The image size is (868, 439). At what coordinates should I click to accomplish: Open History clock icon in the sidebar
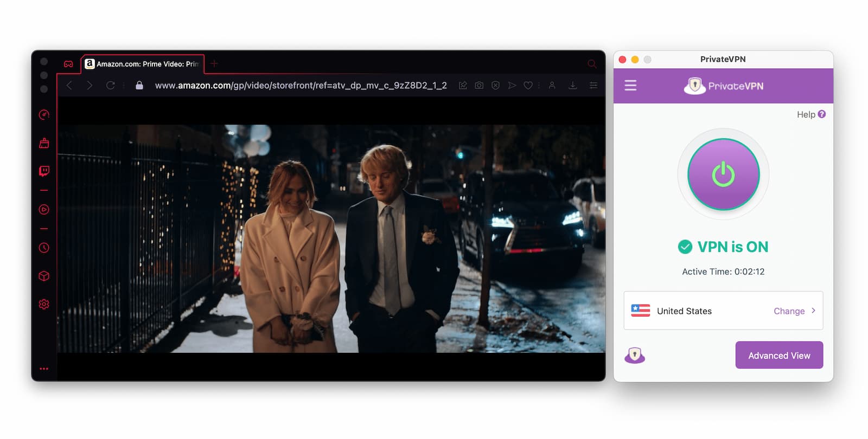coord(44,248)
